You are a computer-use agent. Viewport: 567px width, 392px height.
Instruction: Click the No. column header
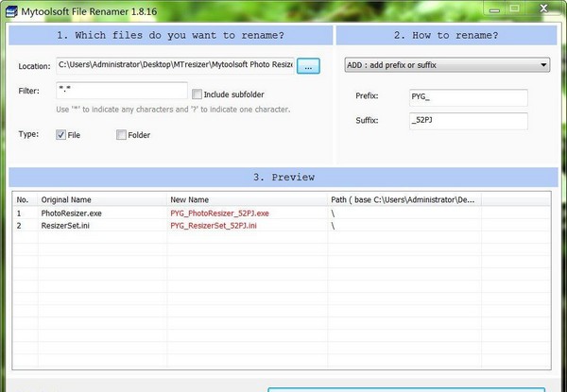click(24, 200)
